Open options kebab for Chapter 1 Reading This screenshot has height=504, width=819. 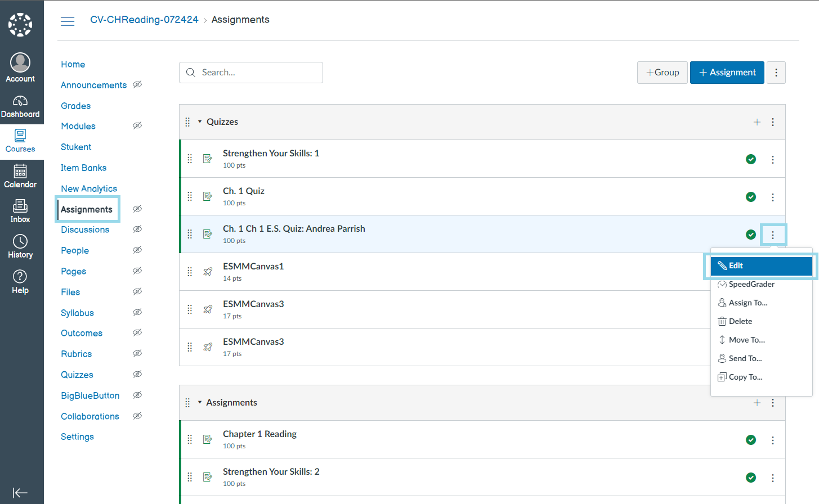[773, 440]
